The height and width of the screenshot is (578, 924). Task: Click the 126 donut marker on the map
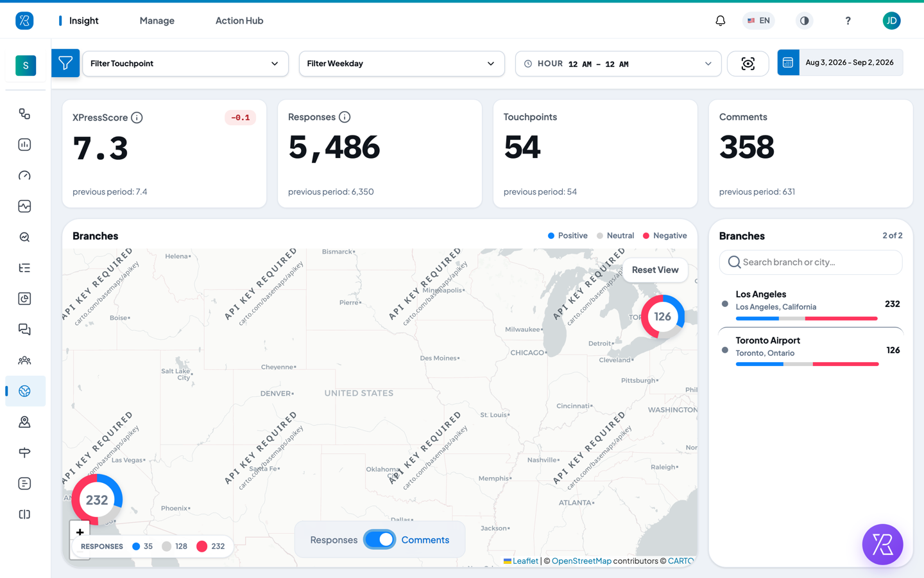663,317
